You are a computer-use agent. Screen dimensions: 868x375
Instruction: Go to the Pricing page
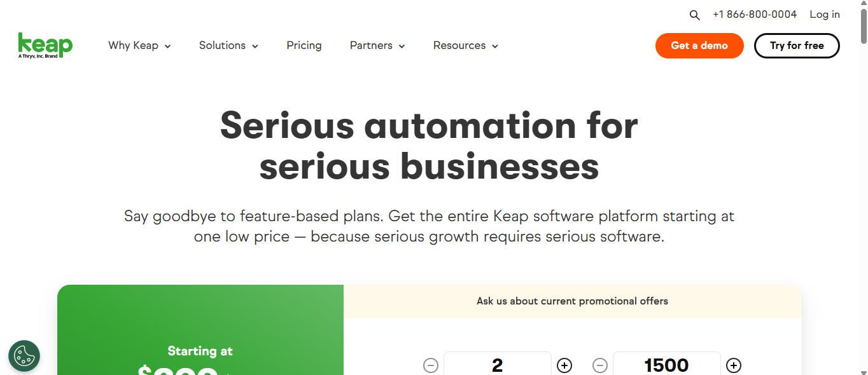click(x=304, y=46)
